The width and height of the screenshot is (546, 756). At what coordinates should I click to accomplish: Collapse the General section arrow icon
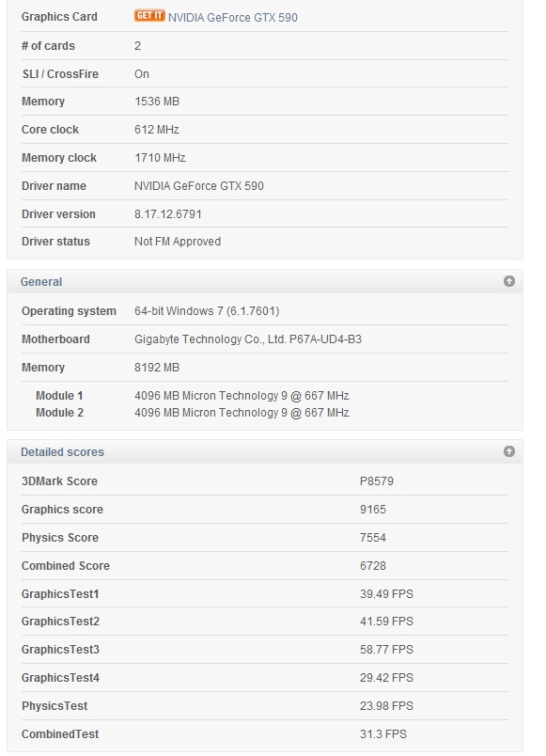click(x=509, y=281)
